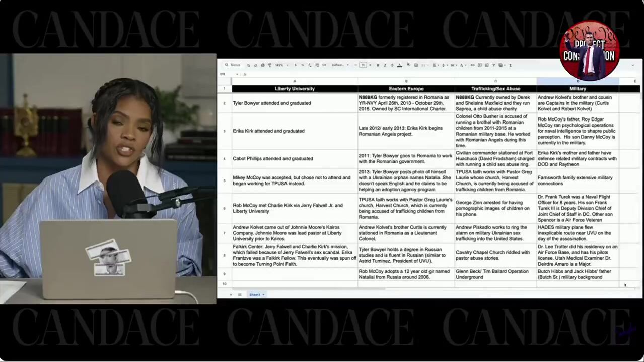Open the text color picker
This screenshot has width=644, height=362.
(x=399, y=65)
